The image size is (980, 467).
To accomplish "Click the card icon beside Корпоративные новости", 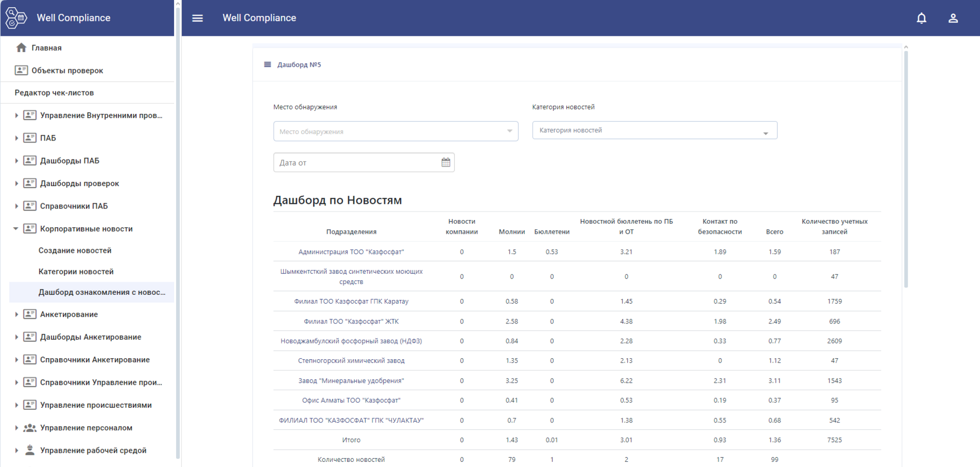I will (x=30, y=229).
